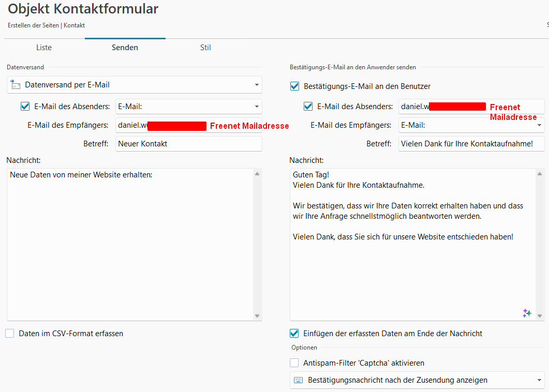Click scroll-up arrow of right Nachricht box
This screenshot has width=549, height=392.
point(540,174)
